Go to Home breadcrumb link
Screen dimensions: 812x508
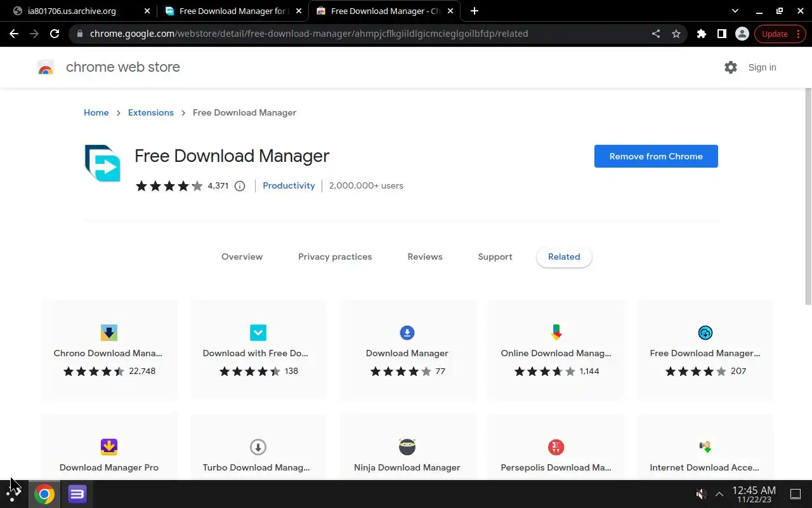[x=96, y=112]
